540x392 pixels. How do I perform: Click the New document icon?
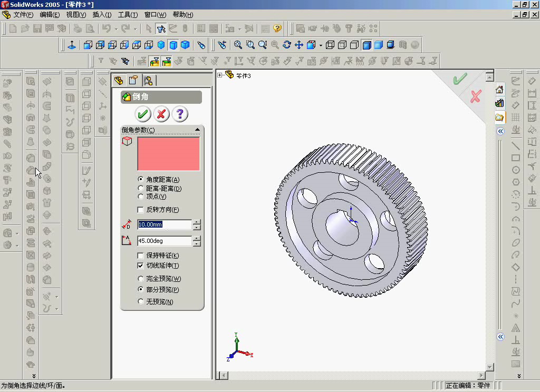coord(13,28)
